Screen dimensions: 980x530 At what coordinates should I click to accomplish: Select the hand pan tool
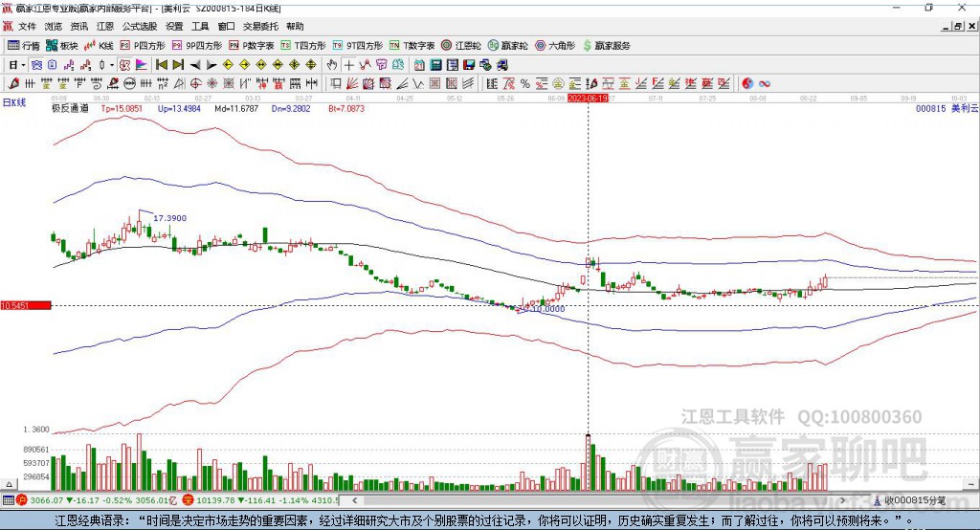point(331,65)
